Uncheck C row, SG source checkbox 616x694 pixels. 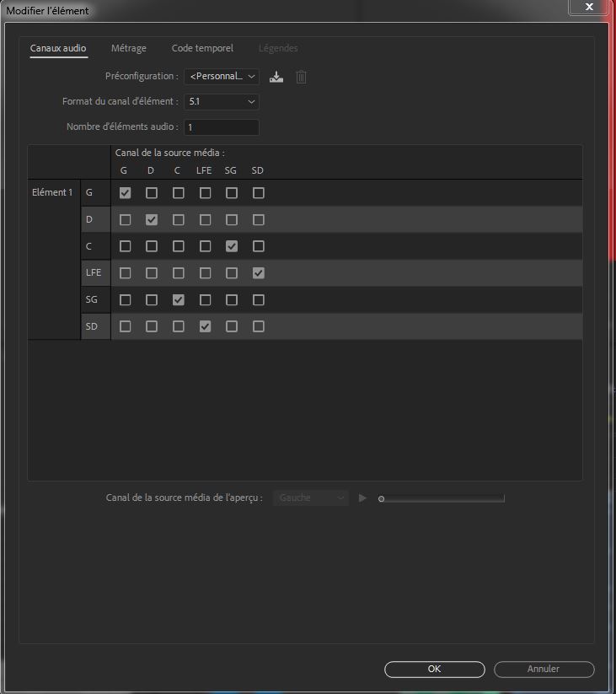tap(232, 247)
